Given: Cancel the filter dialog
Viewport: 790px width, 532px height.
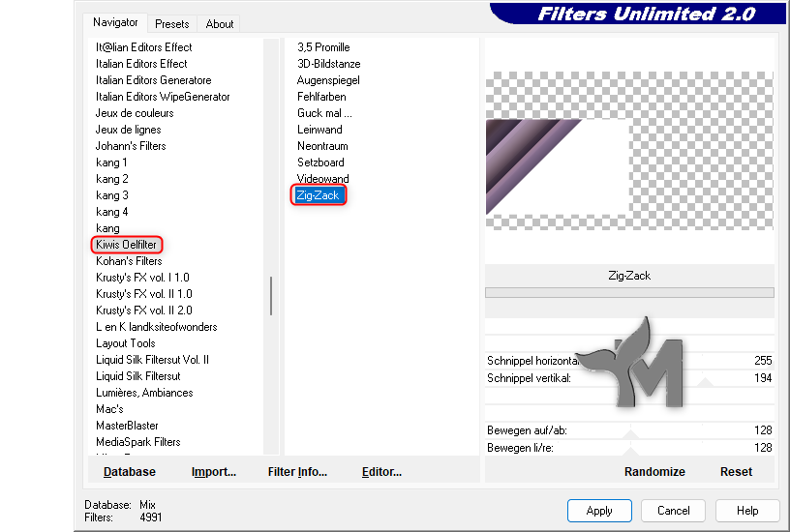Looking at the screenshot, I should [x=673, y=511].
